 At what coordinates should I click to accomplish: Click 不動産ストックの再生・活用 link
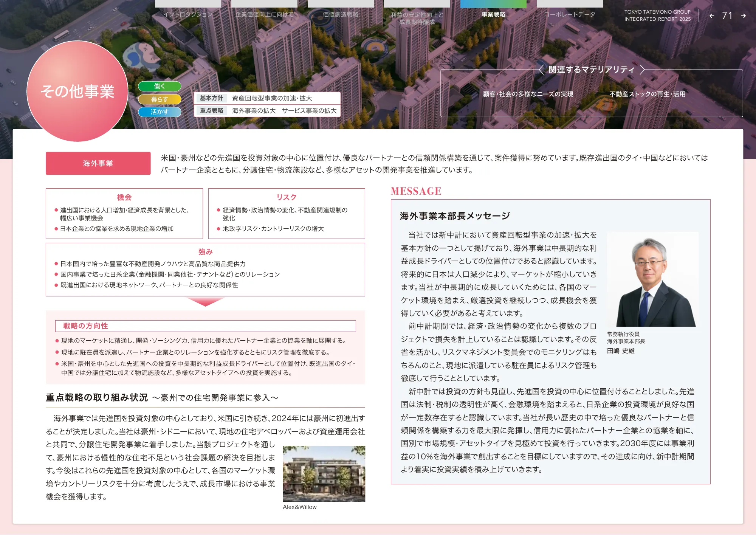coord(647,94)
